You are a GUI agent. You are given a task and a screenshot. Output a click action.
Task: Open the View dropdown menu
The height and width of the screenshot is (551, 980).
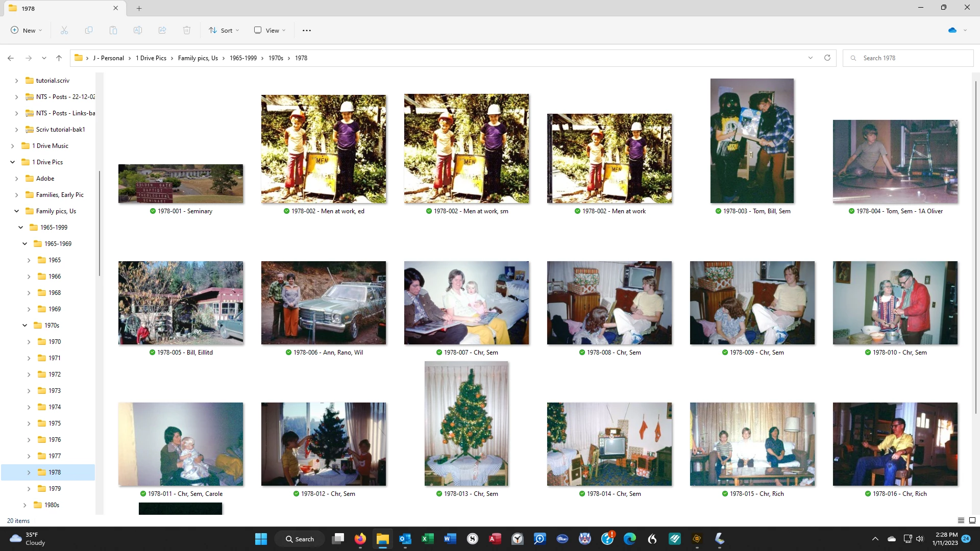pos(269,30)
